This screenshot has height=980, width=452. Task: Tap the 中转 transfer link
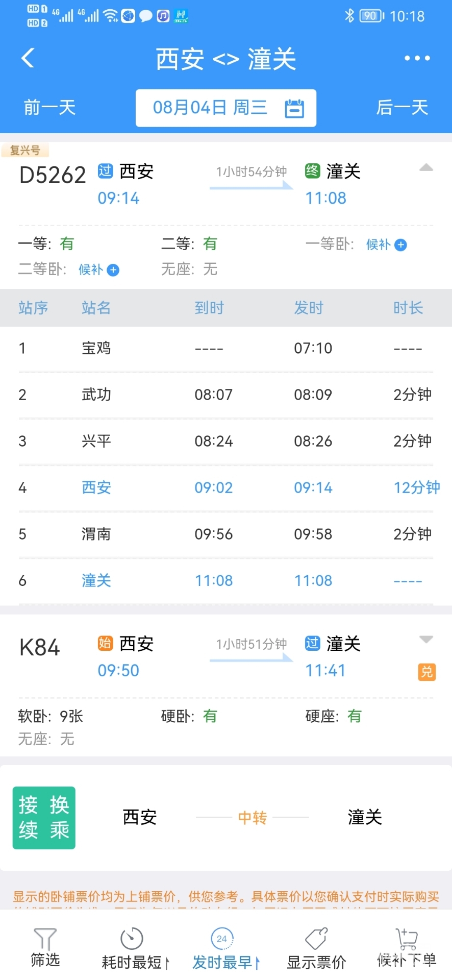click(x=252, y=818)
